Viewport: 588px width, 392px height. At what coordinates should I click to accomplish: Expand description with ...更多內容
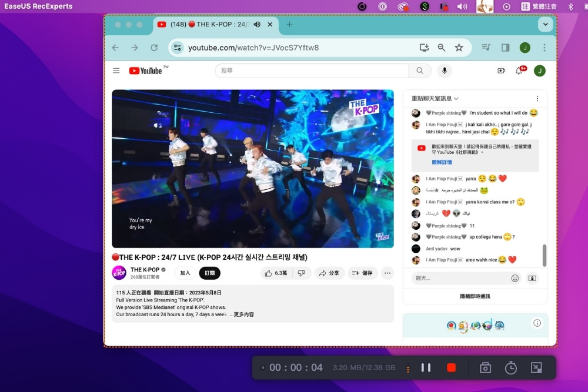242,314
